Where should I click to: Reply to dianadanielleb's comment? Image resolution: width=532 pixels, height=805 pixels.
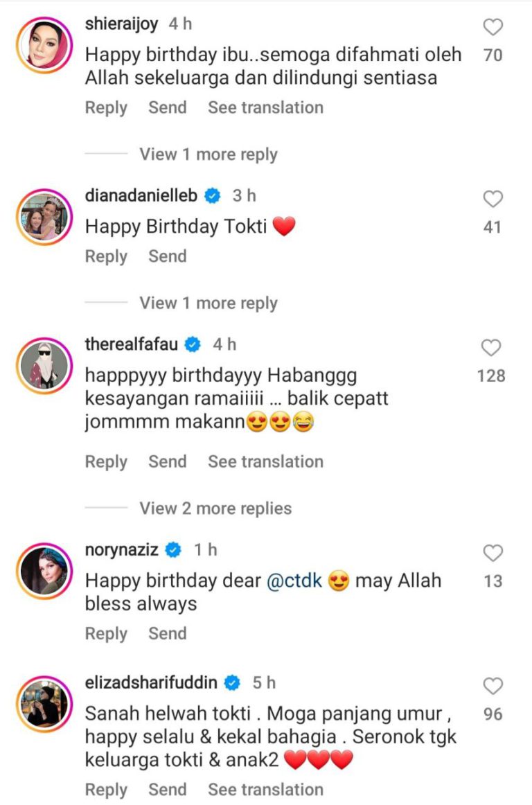[x=105, y=256]
